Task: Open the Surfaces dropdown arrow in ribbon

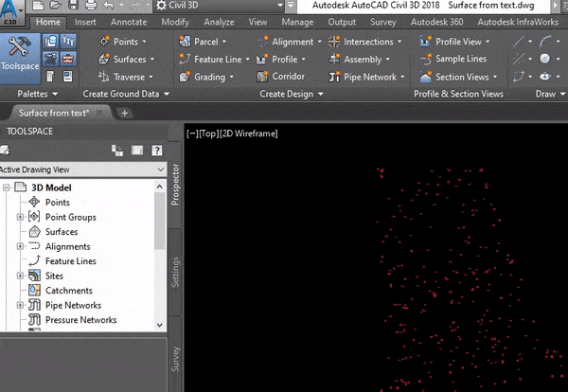Action: point(152,59)
